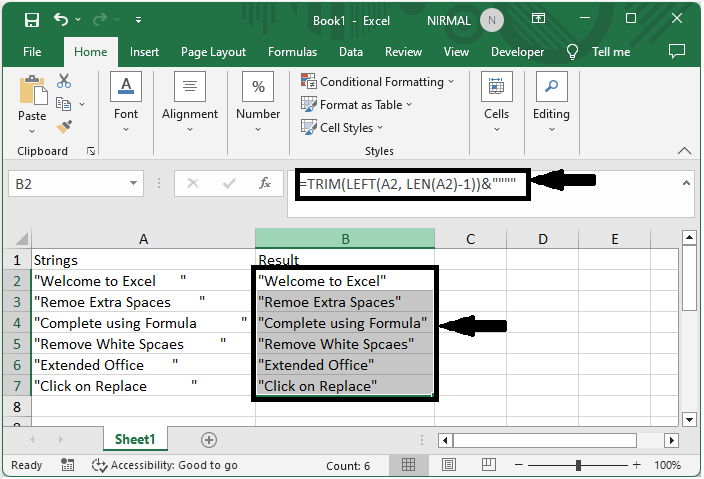This screenshot has height=479, width=704.
Task: Select column D header
Action: pyautogui.click(x=542, y=238)
